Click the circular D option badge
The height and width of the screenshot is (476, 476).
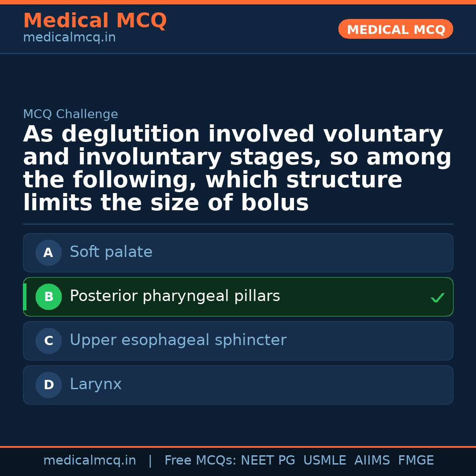point(48,385)
